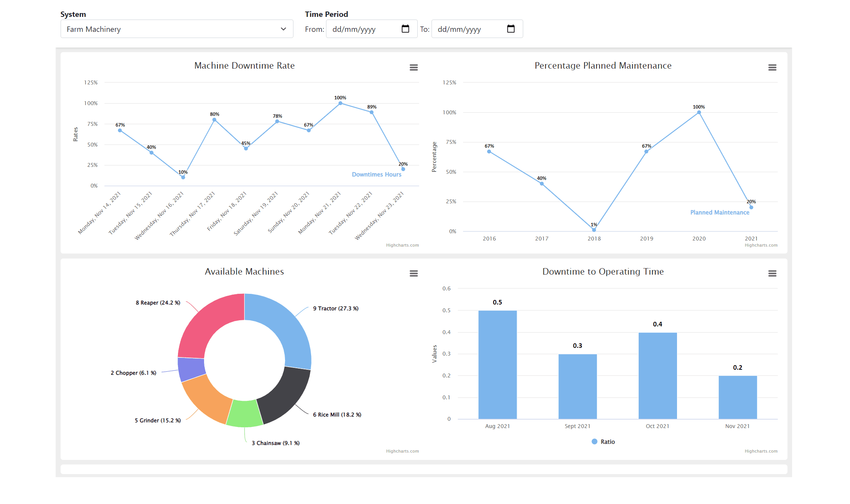The height and width of the screenshot is (504, 850).
Task: Click the '6 Rice Mill (18.2 %)' label
Action: pyautogui.click(x=337, y=415)
